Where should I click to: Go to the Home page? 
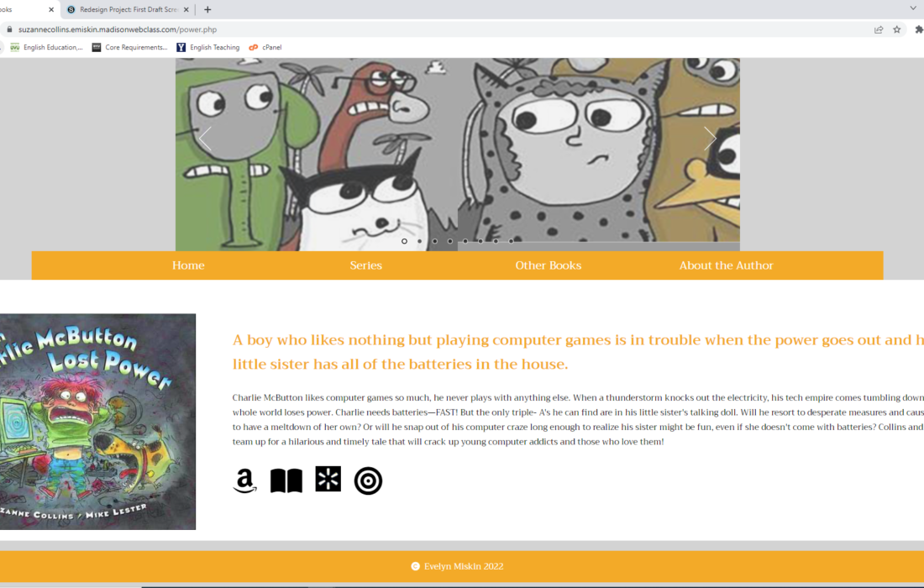pyautogui.click(x=188, y=265)
